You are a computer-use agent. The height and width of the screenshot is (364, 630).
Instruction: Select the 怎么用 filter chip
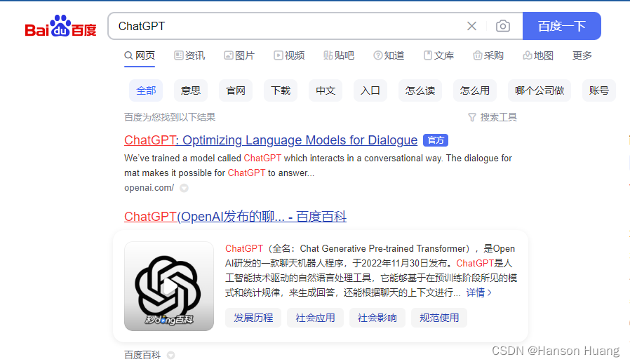[475, 90]
